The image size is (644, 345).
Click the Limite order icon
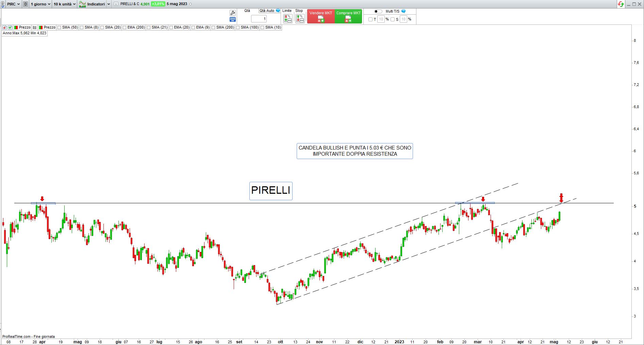287,19
